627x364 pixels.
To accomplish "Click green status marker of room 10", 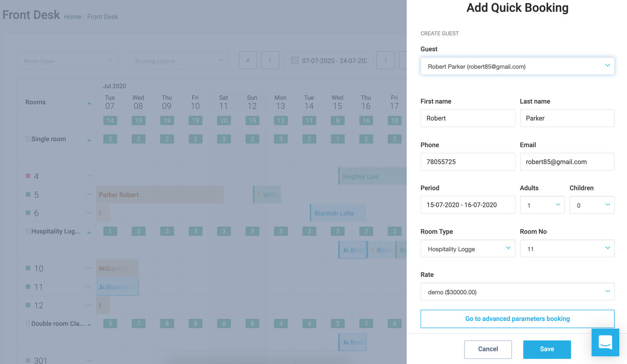I will coord(28,268).
